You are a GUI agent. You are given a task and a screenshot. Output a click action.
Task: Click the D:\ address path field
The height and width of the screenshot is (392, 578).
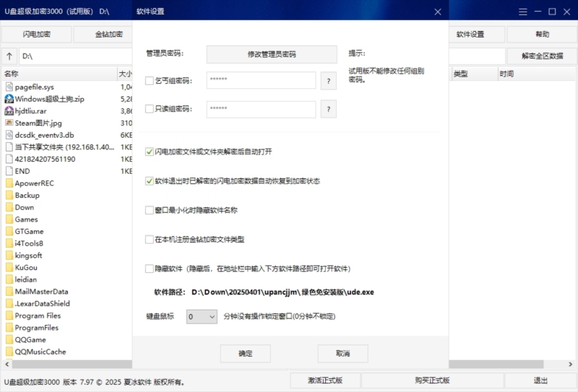pos(76,56)
